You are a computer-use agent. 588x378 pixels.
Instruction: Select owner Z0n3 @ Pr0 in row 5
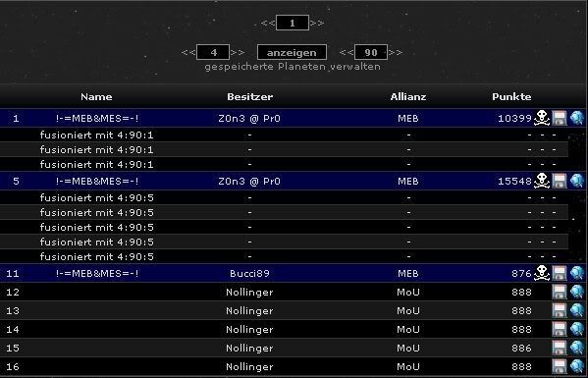coord(249,181)
